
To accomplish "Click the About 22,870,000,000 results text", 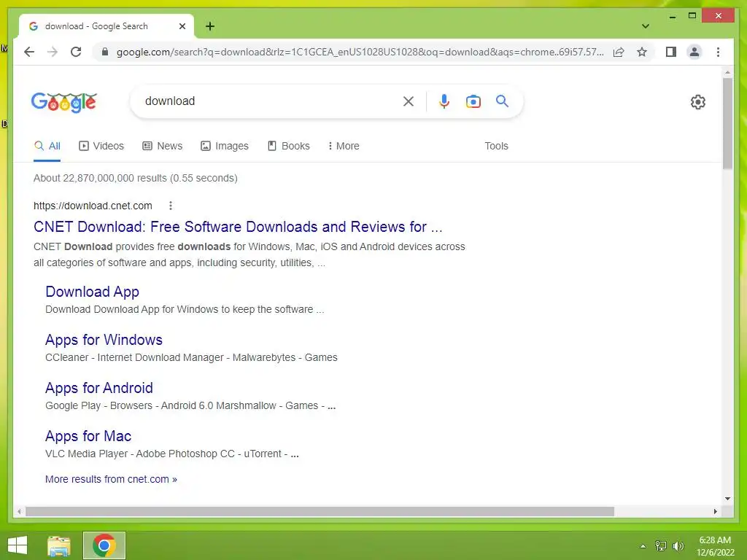I will point(135,178).
